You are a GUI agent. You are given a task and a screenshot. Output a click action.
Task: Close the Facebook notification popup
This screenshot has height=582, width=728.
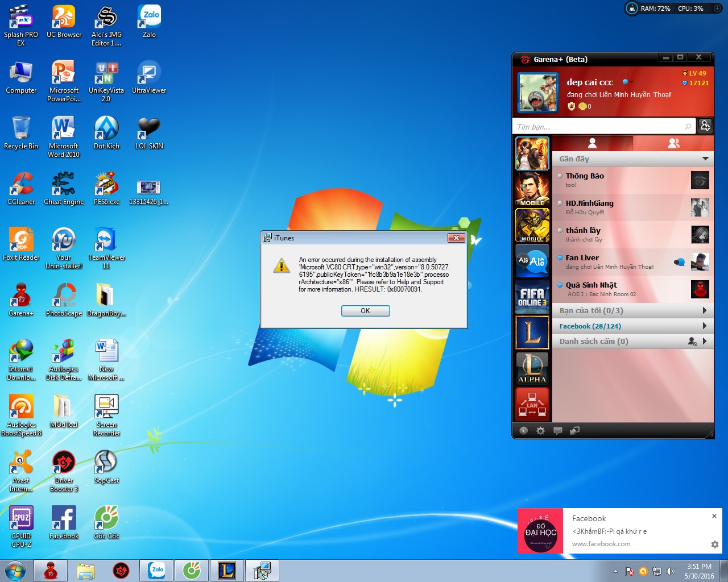(x=714, y=516)
